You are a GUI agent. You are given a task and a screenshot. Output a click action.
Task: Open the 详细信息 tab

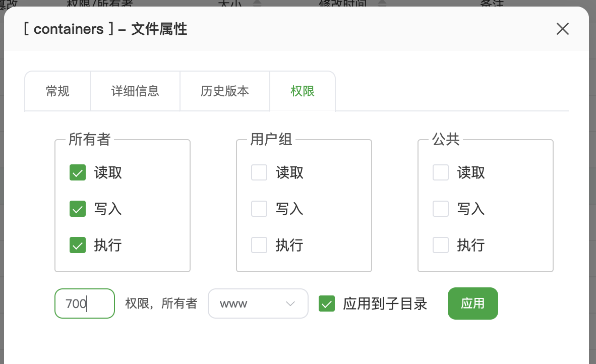(x=135, y=91)
